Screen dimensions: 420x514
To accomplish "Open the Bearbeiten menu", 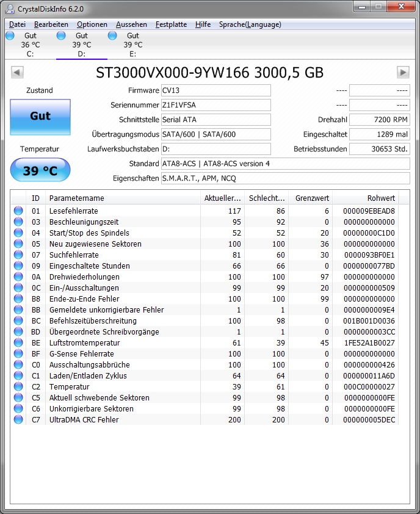I will 51,24.
